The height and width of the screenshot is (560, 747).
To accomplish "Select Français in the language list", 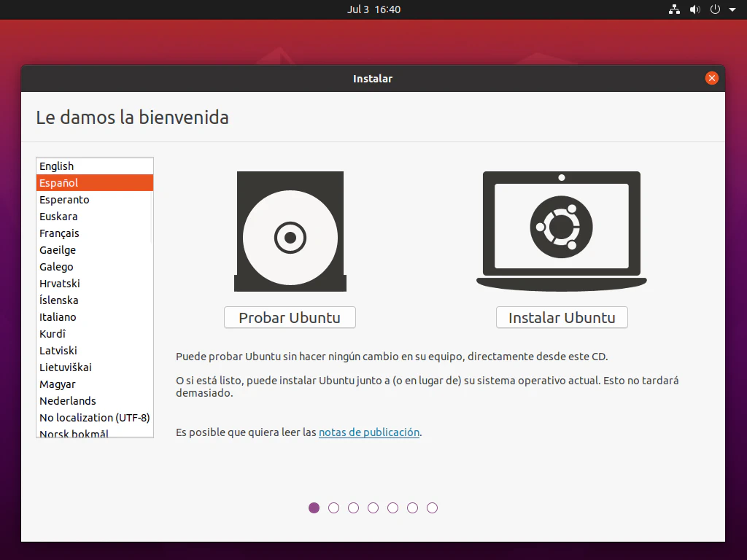I will [x=59, y=233].
